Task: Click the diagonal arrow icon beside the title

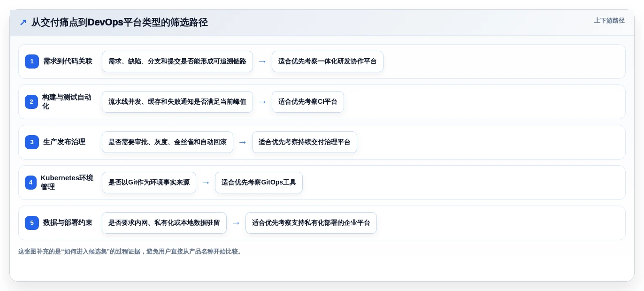Action: pyautogui.click(x=23, y=22)
